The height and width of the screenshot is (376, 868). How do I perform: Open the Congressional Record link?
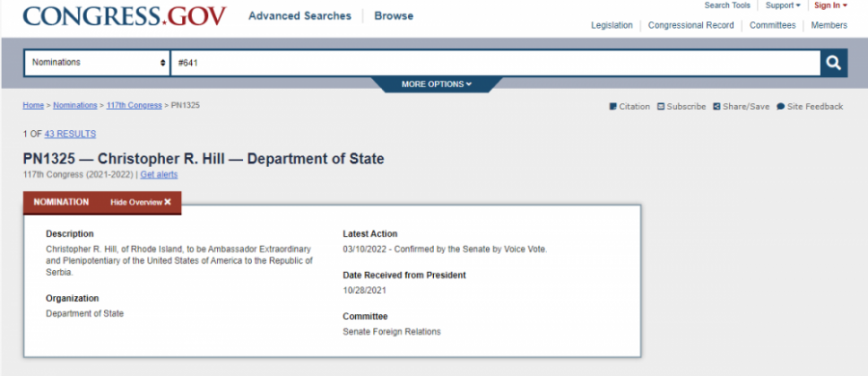[691, 25]
